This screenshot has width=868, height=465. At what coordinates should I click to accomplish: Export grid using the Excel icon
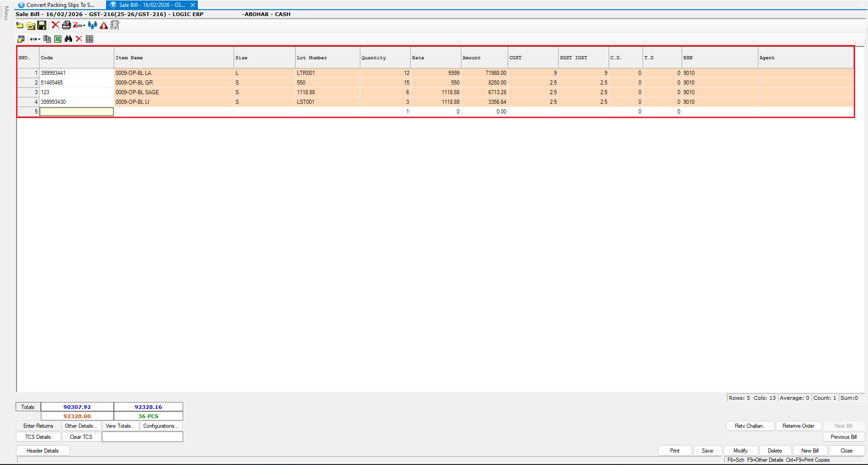tap(58, 39)
